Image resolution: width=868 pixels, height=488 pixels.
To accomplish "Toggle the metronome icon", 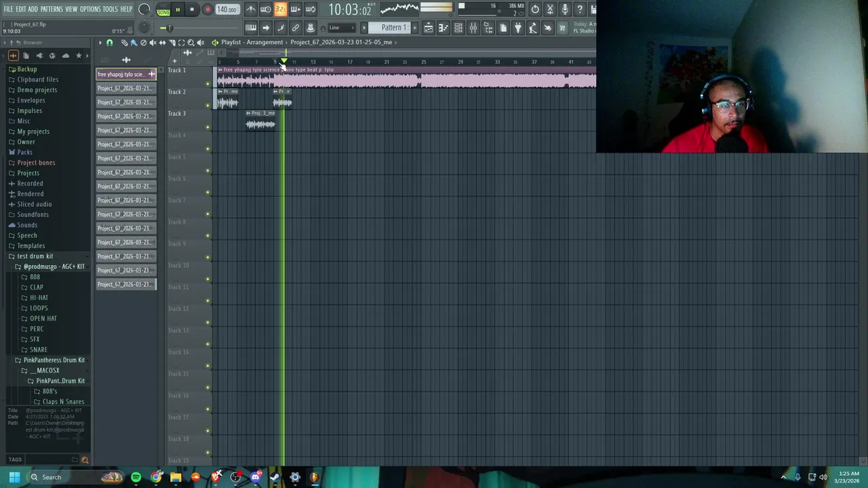I will (x=251, y=9).
